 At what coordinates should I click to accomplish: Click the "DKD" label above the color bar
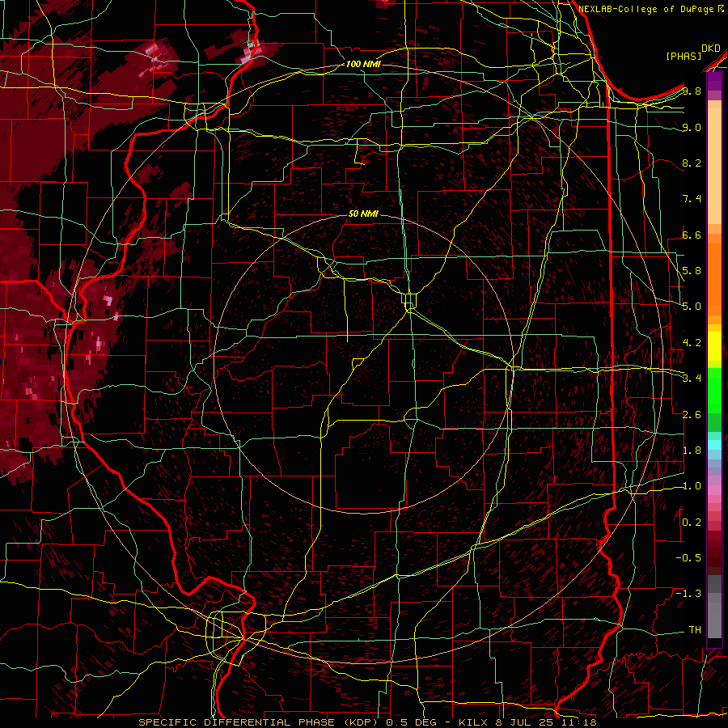tap(711, 49)
